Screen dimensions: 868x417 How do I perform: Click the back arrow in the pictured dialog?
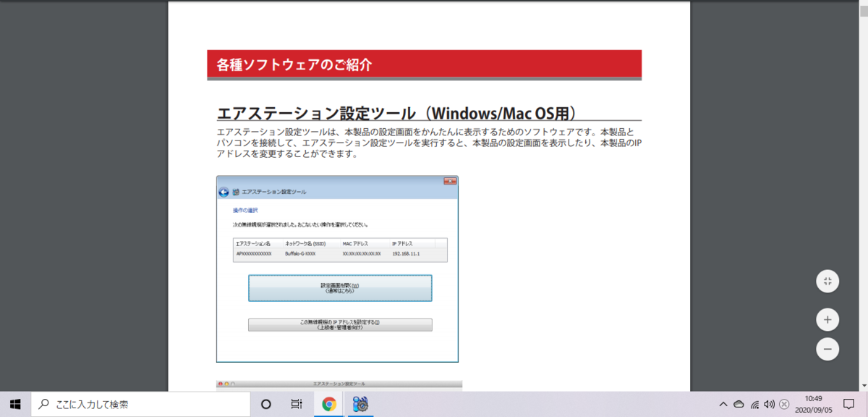(x=224, y=192)
